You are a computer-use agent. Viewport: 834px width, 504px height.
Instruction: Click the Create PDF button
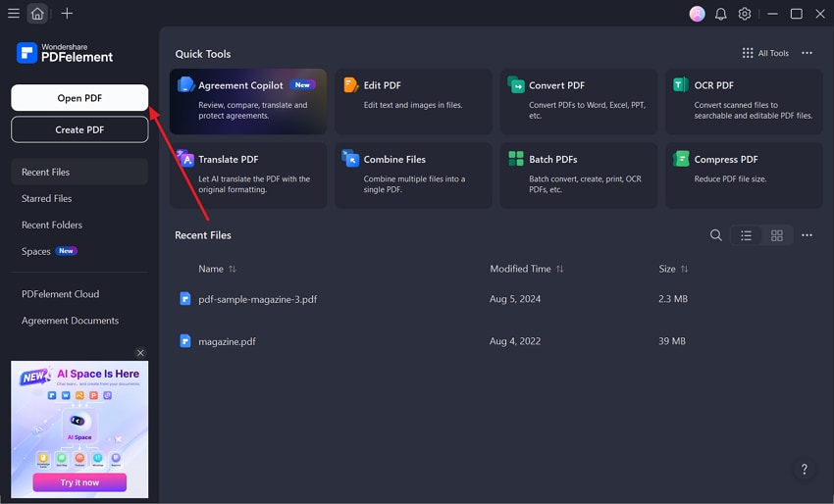(79, 129)
